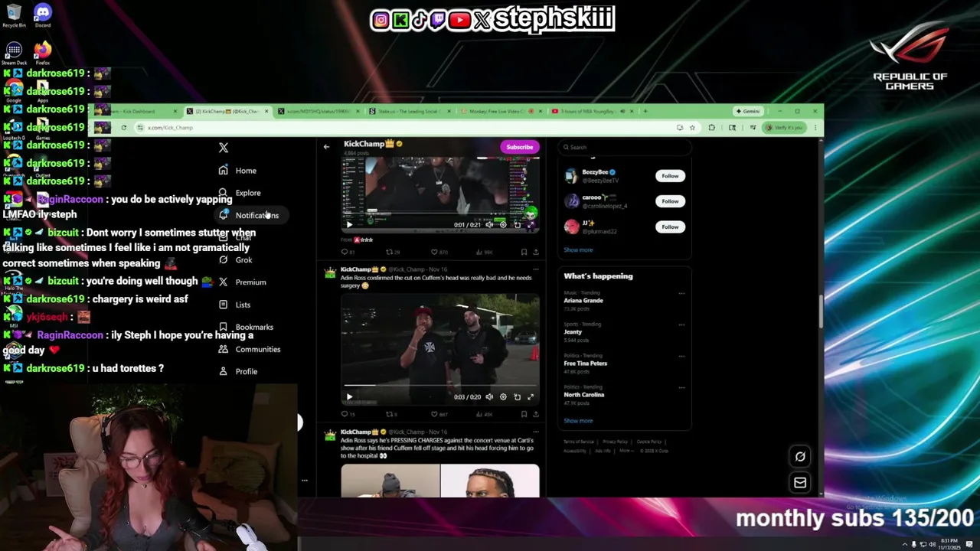Viewport: 980px width, 551px height.
Task: Play the Cuffem surgery video
Action: 349,396
